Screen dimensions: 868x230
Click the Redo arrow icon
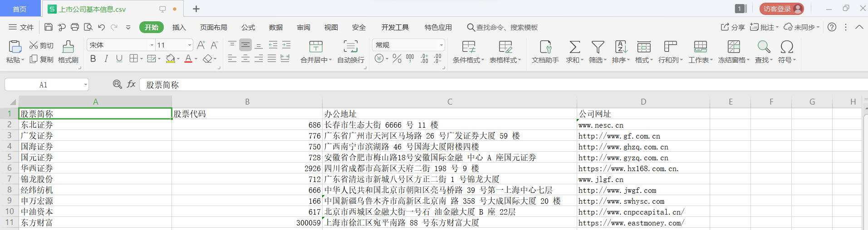coord(114,27)
